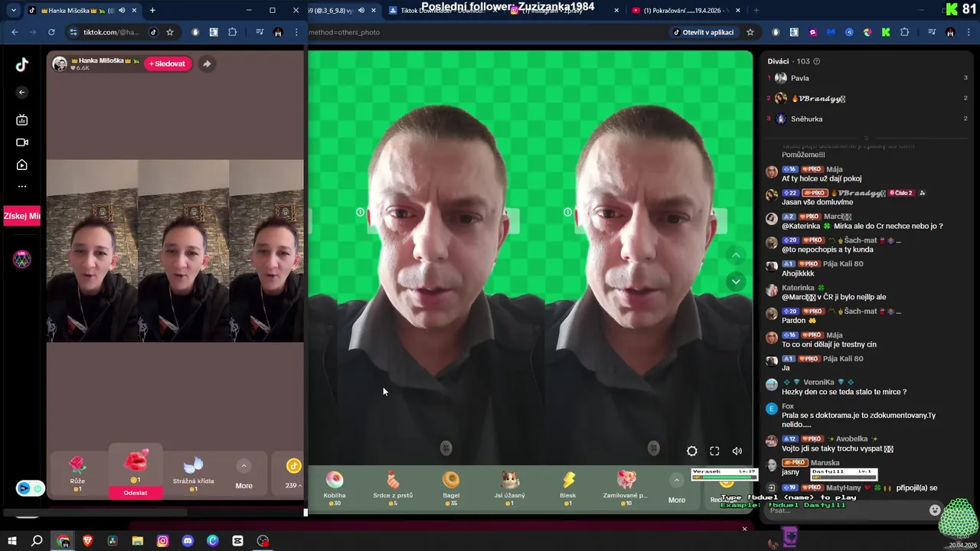Viewport: 980px width, 551px height.
Task: Open the Windows Start menu
Action: coord(12,541)
